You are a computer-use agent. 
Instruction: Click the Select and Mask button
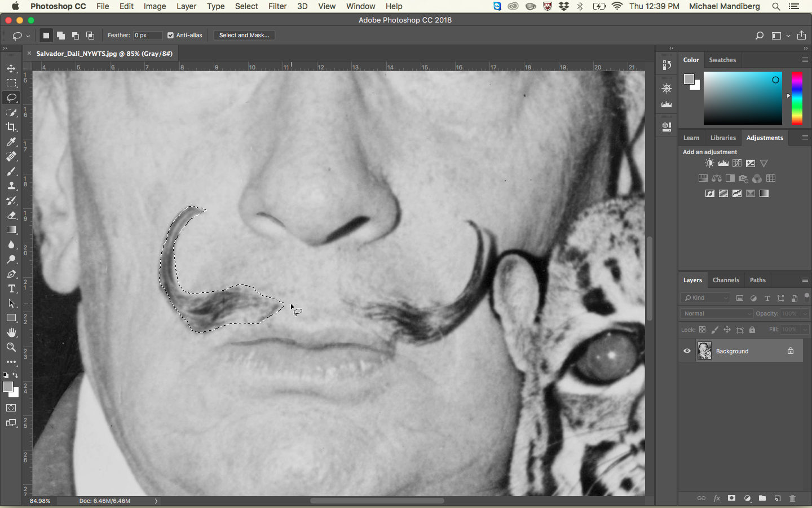coord(244,36)
